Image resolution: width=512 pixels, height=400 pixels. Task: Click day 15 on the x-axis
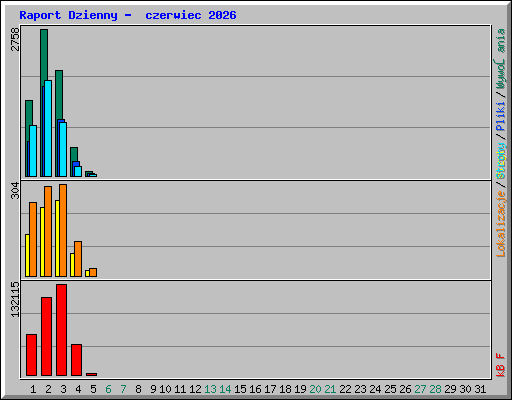tap(240, 389)
